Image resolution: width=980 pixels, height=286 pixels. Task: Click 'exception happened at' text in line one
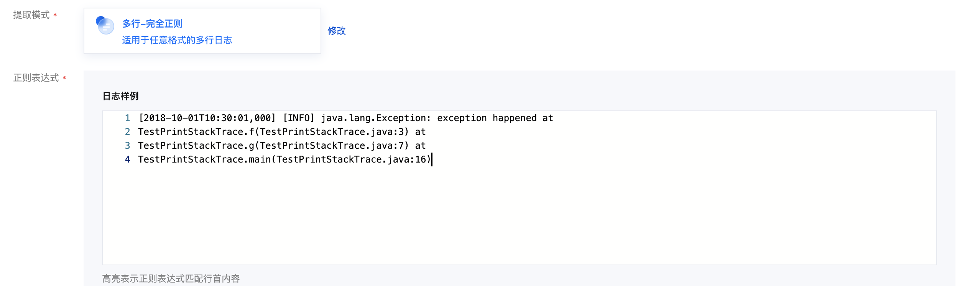point(495,118)
